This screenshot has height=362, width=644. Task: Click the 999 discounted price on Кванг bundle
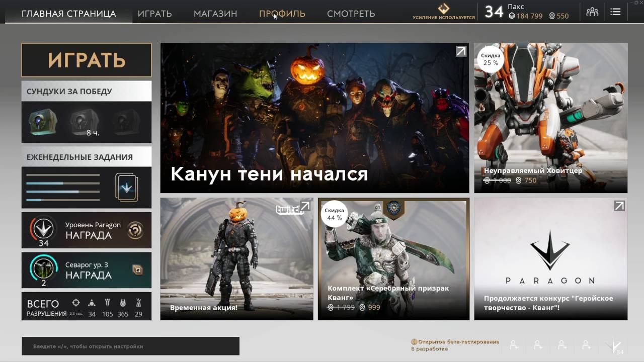click(x=369, y=307)
